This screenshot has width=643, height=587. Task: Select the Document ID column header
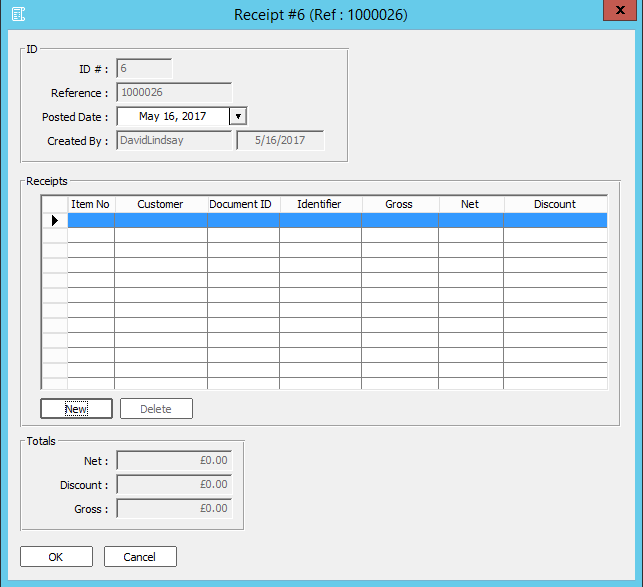tap(244, 204)
